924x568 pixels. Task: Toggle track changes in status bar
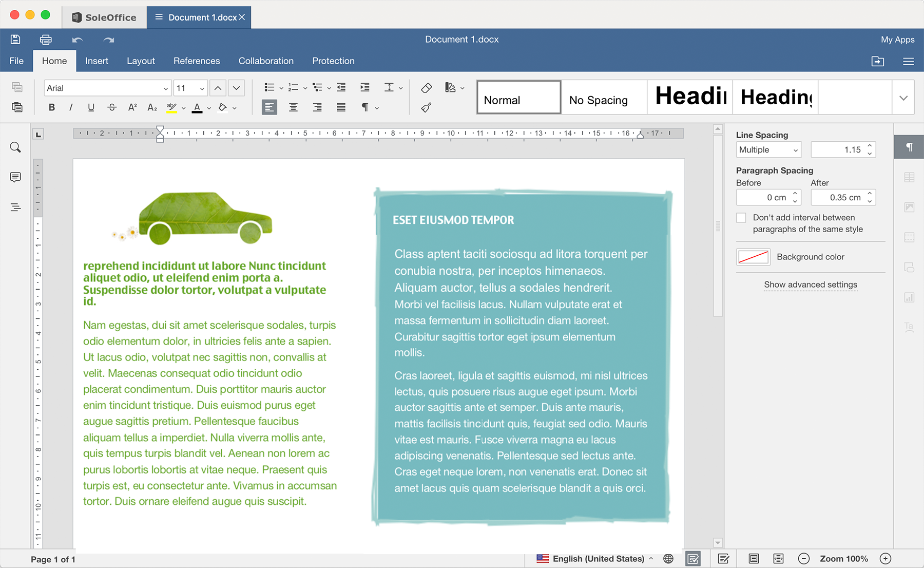[x=724, y=559]
